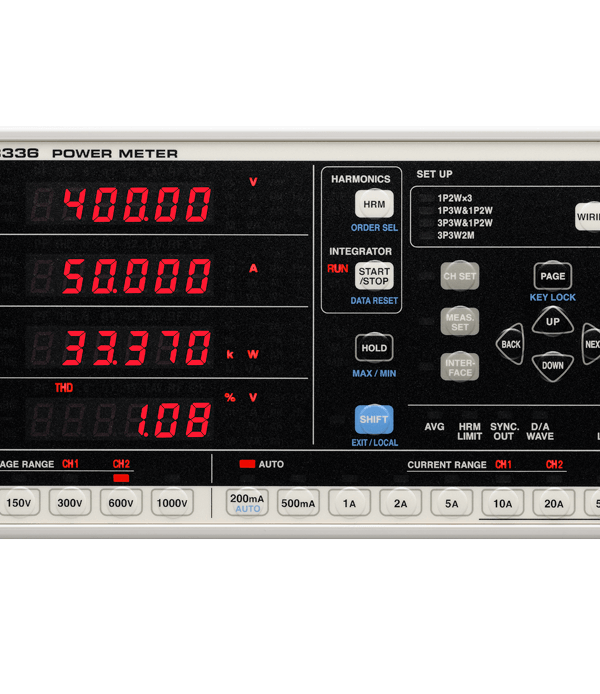Select the 600V voltage range
This screenshot has width=600, height=694.
[121, 503]
